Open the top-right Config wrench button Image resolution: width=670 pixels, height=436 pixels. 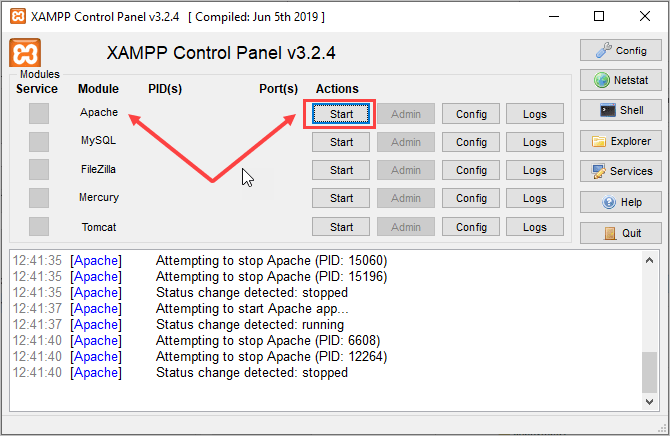pyautogui.click(x=620, y=50)
